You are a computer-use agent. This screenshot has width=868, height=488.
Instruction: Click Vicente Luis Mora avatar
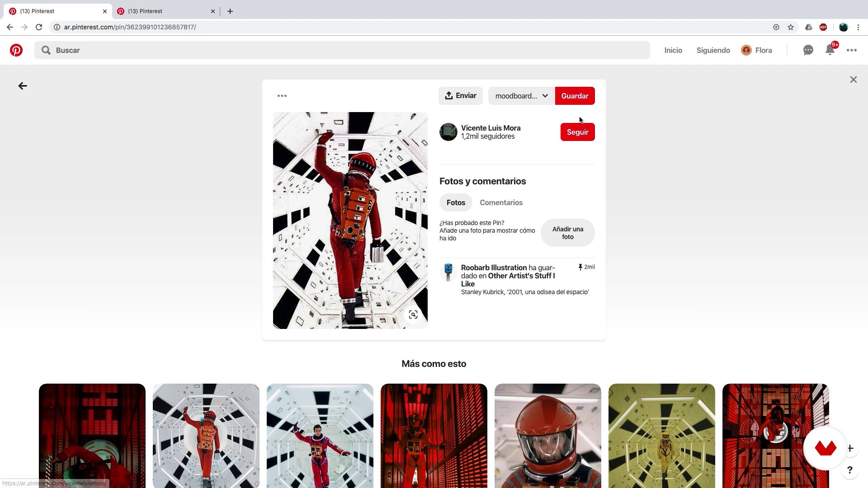448,132
